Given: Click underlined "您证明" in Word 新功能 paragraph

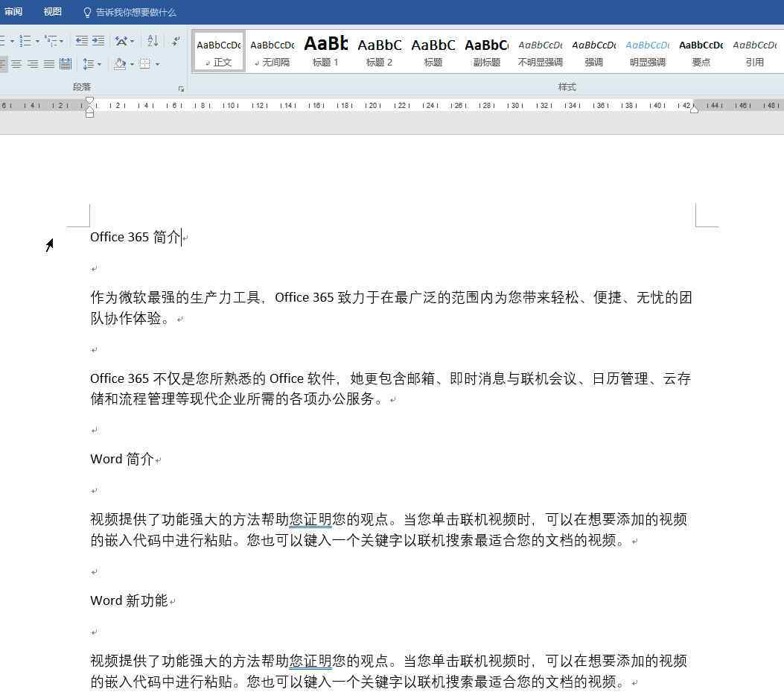Looking at the screenshot, I should [310, 661].
